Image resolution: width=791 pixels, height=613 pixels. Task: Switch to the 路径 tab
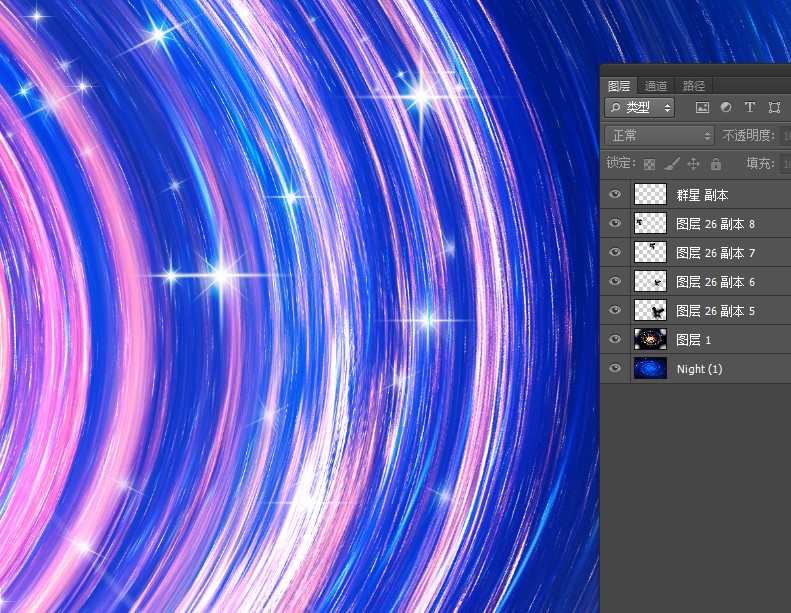coord(694,86)
